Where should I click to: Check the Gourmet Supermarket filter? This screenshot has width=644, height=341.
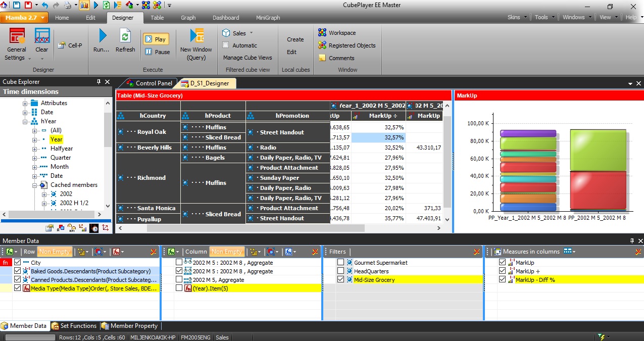341,263
